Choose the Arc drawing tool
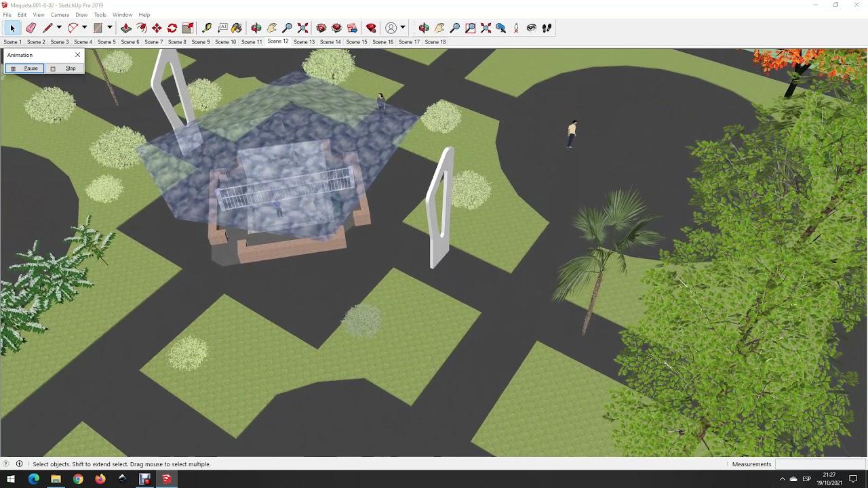868x488 pixels. pos(73,28)
